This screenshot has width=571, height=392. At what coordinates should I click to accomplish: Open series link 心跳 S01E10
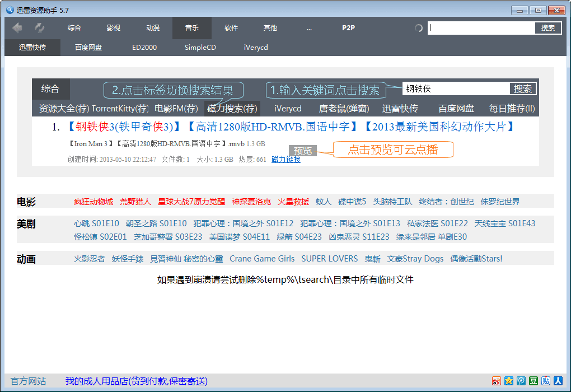[96, 223]
